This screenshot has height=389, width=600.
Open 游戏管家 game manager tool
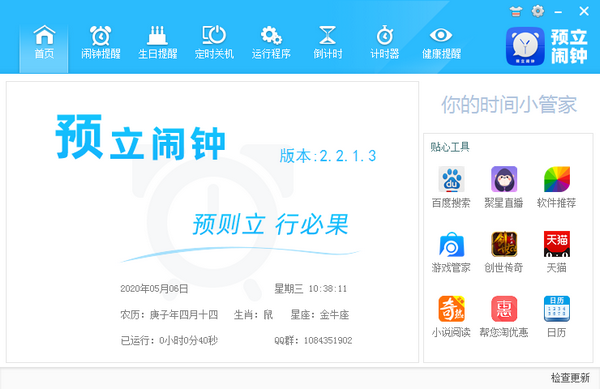451,252
